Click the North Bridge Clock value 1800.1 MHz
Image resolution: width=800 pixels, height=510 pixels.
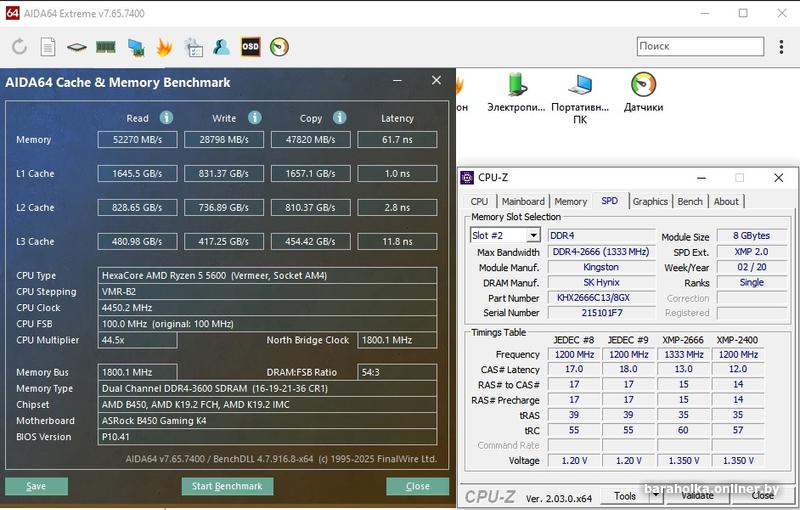pos(397,340)
